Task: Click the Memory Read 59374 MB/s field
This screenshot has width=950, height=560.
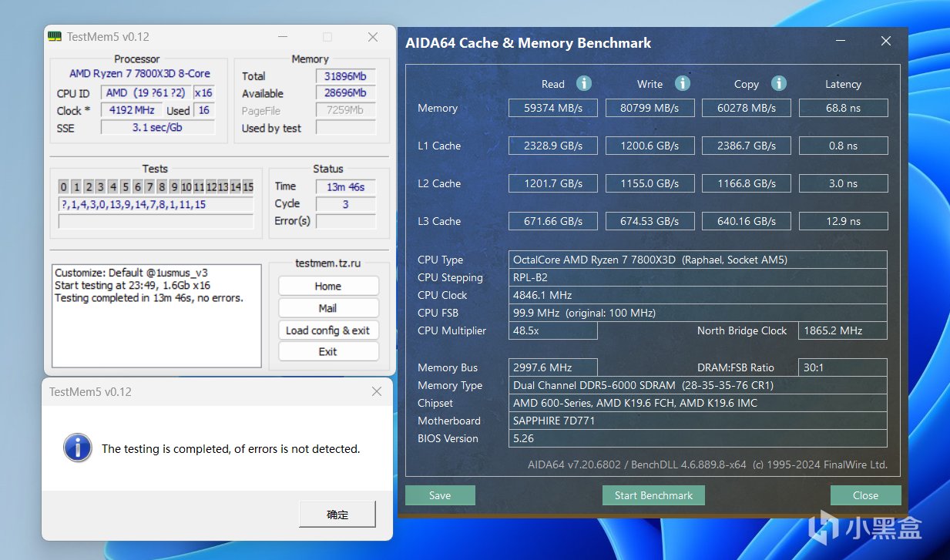Action: click(x=553, y=108)
